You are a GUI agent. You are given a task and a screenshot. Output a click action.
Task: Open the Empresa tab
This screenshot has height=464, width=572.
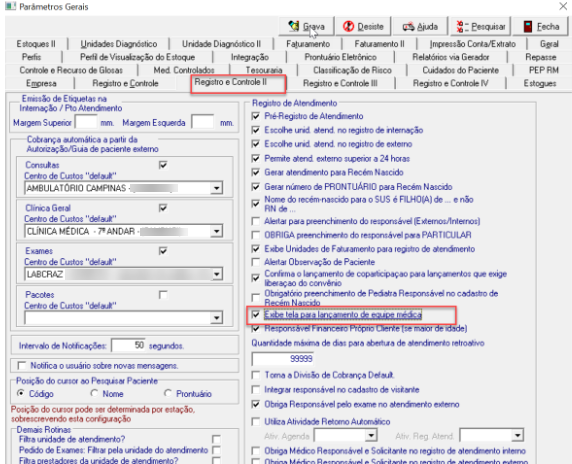point(41,84)
